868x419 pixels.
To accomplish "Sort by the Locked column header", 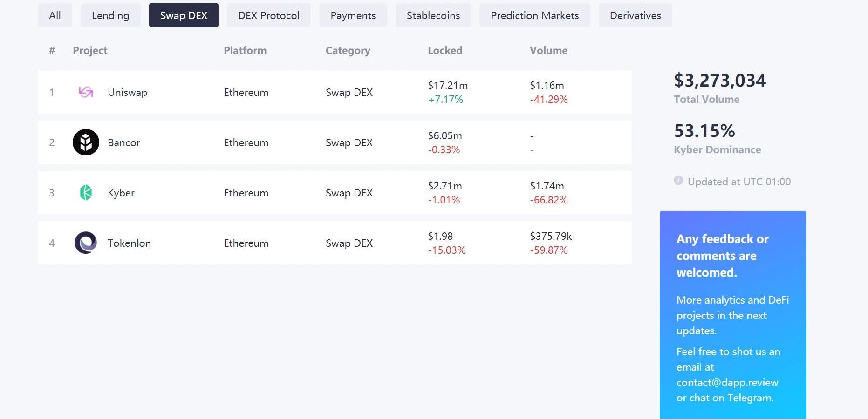I will (x=445, y=50).
